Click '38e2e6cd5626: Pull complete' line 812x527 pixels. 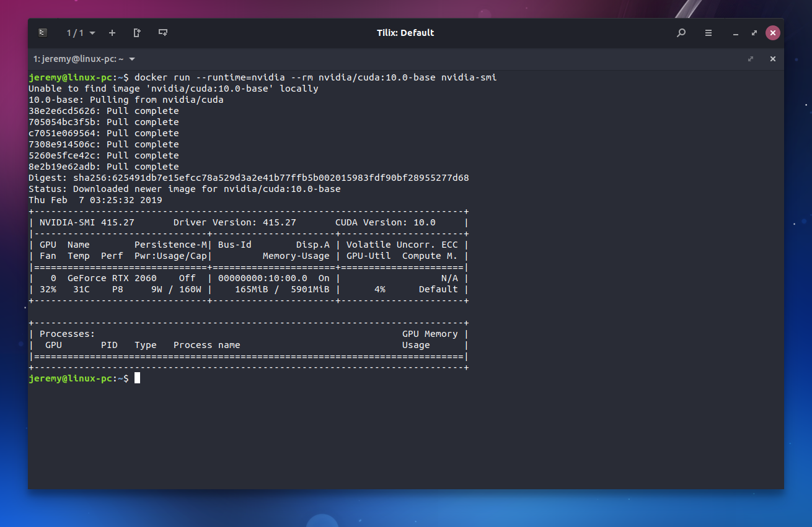point(104,111)
